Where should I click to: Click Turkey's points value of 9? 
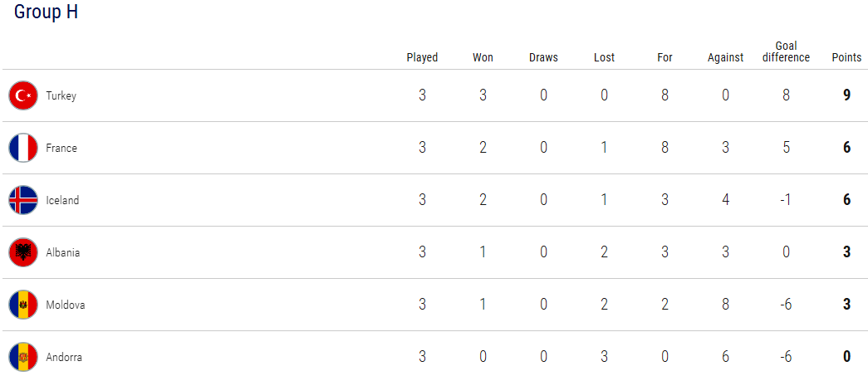pyautogui.click(x=846, y=95)
